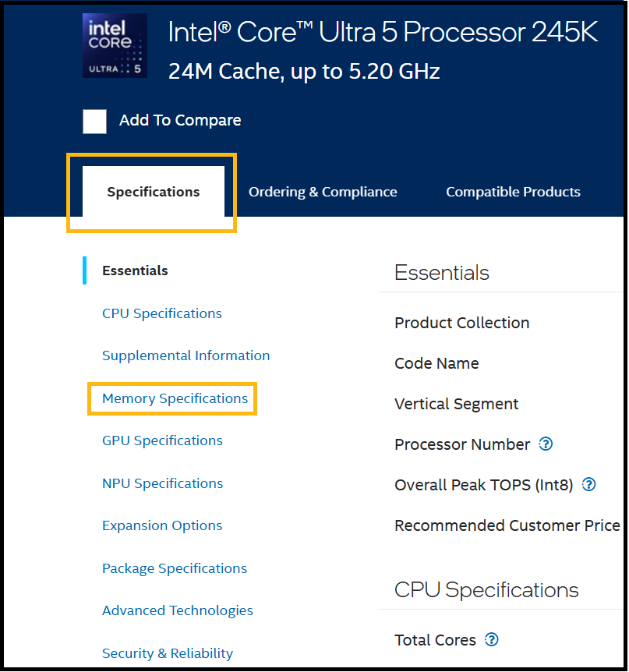Open Memory Specifications sidebar link

click(x=175, y=398)
